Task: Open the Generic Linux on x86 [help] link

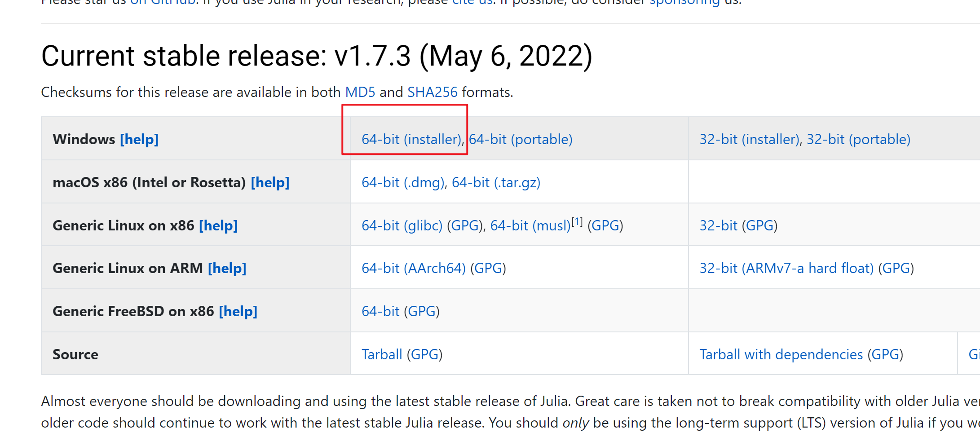Action: pyautogui.click(x=218, y=225)
